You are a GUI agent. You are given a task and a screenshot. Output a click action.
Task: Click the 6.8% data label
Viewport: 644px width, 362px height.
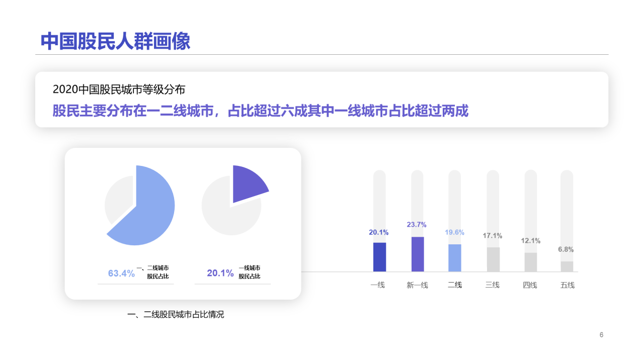(x=566, y=249)
